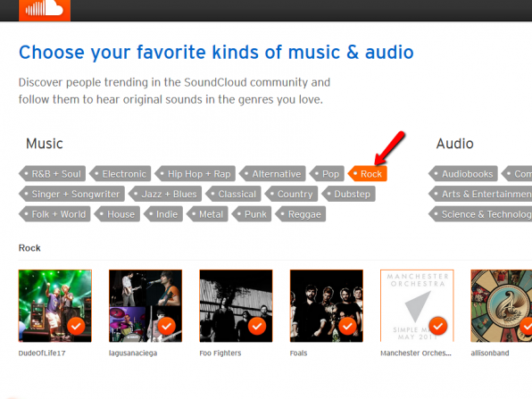Select the Science & Technology tag
The width and height of the screenshot is (532, 399).
point(482,214)
